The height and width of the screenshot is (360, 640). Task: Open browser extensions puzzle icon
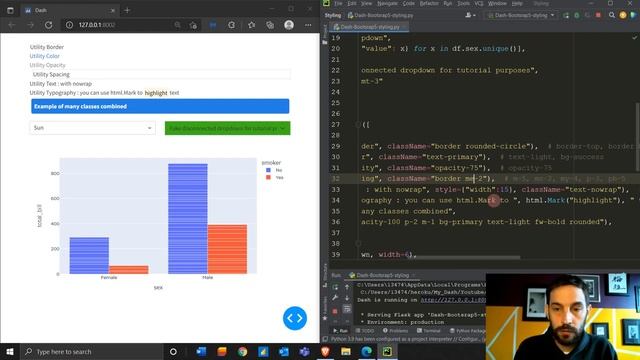[231, 25]
